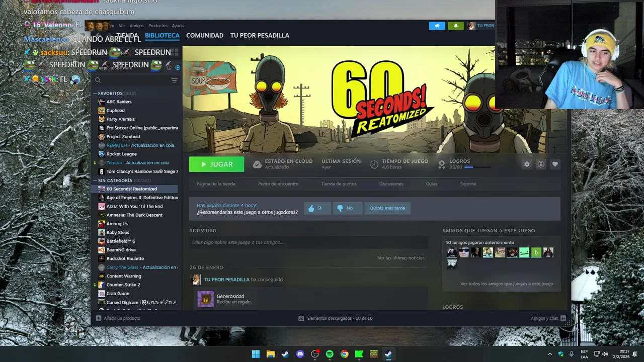
Task: Click Añadir un producto
Action: click(x=118, y=318)
